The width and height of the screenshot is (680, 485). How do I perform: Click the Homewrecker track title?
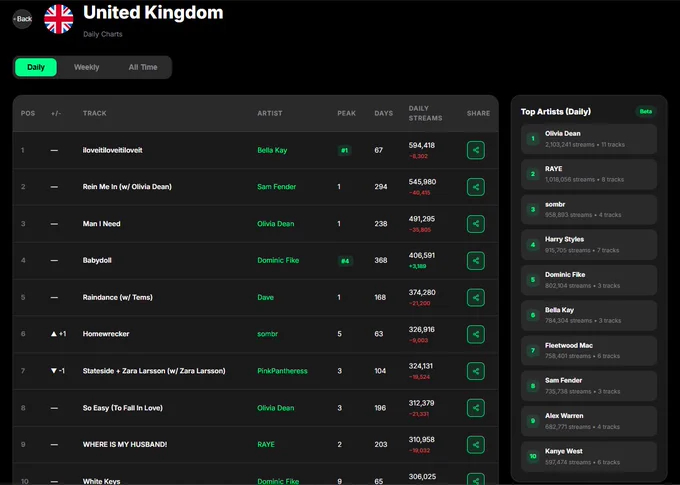[106, 334]
